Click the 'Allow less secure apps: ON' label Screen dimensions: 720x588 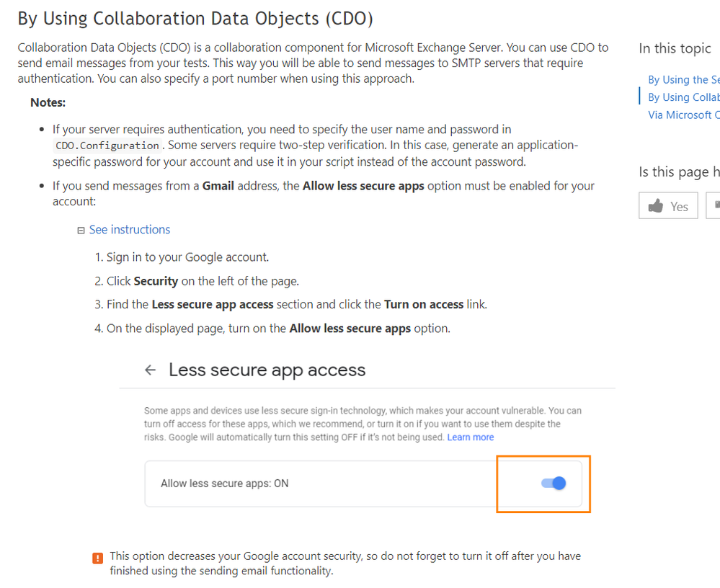(224, 484)
